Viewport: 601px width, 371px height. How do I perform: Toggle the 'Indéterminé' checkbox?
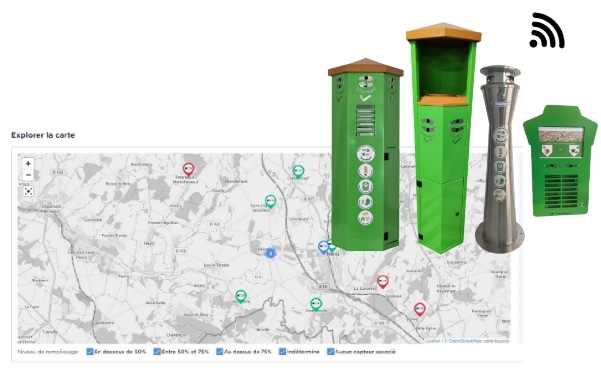coord(282,351)
